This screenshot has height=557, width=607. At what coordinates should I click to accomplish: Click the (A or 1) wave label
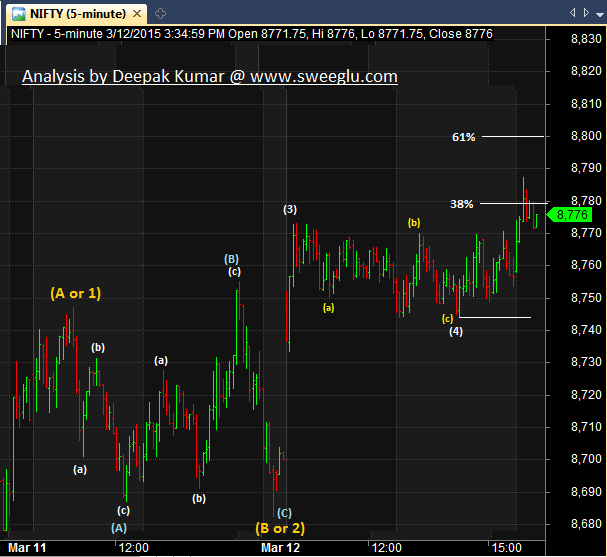(75, 293)
